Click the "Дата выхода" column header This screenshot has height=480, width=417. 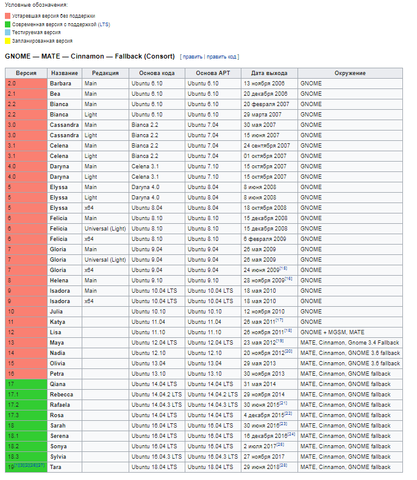click(x=269, y=73)
